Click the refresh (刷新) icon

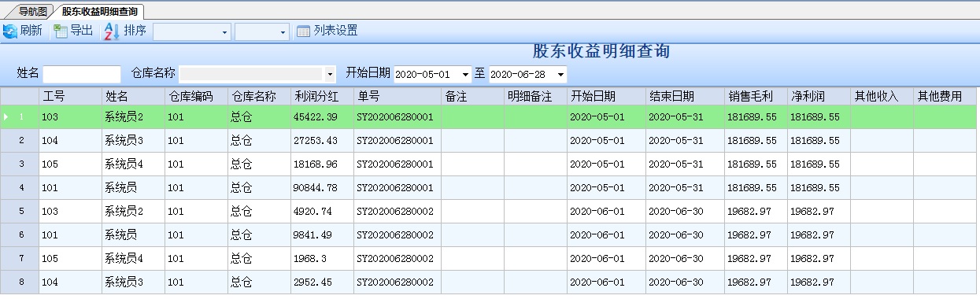click(x=10, y=31)
